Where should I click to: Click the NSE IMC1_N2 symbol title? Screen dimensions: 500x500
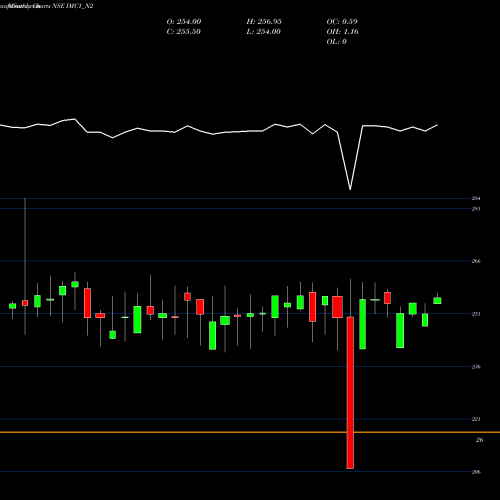coord(73,6)
